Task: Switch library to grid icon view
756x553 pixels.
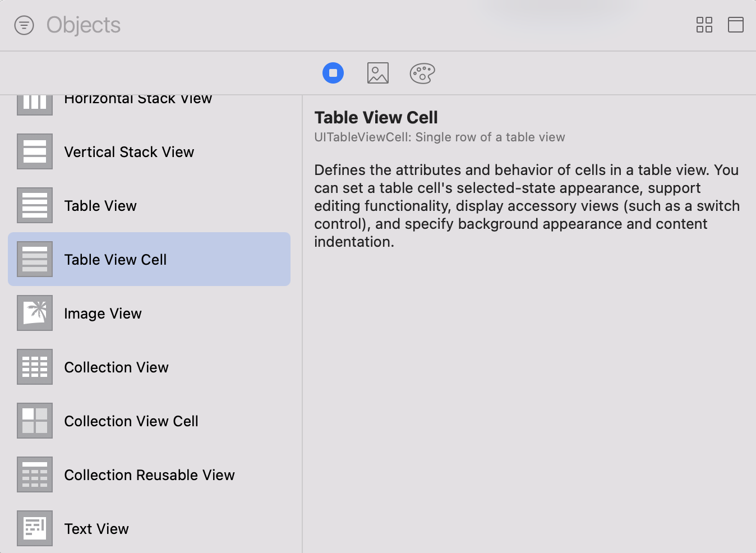Action: pos(704,25)
